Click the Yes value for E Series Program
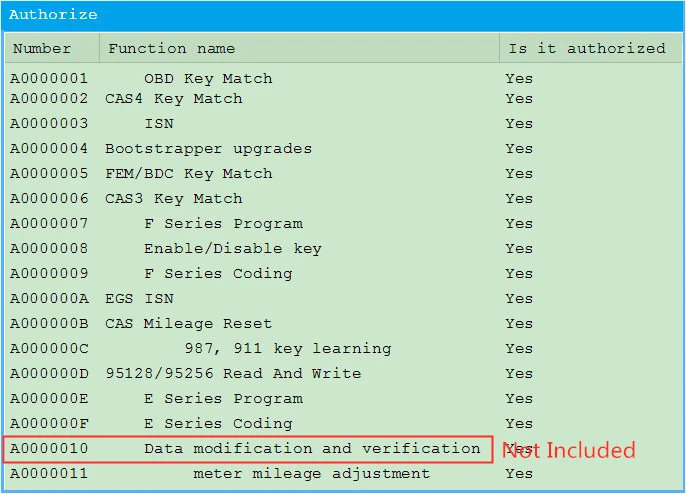The image size is (686, 494). pos(519,398)
